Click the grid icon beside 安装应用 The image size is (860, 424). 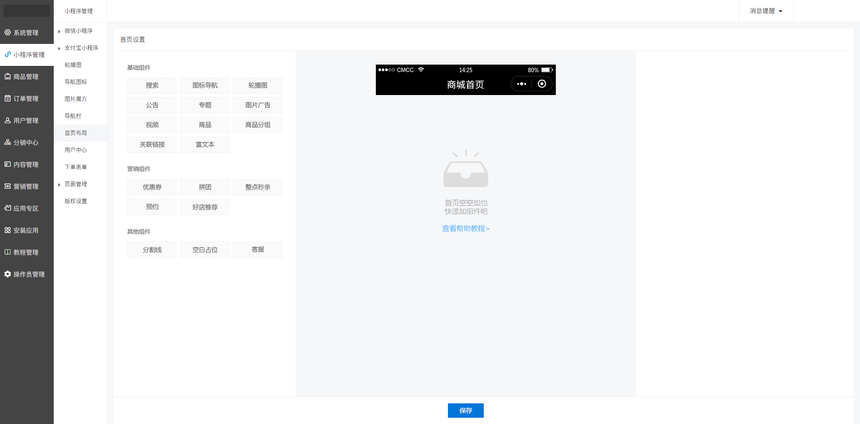7,230
